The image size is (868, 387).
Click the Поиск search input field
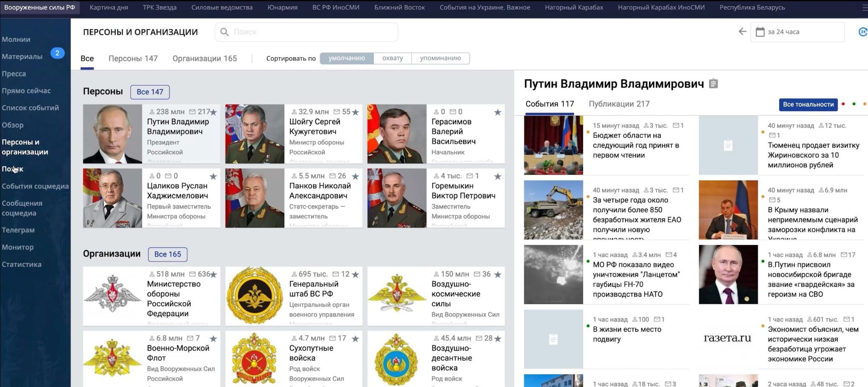[x=314, y=32]
